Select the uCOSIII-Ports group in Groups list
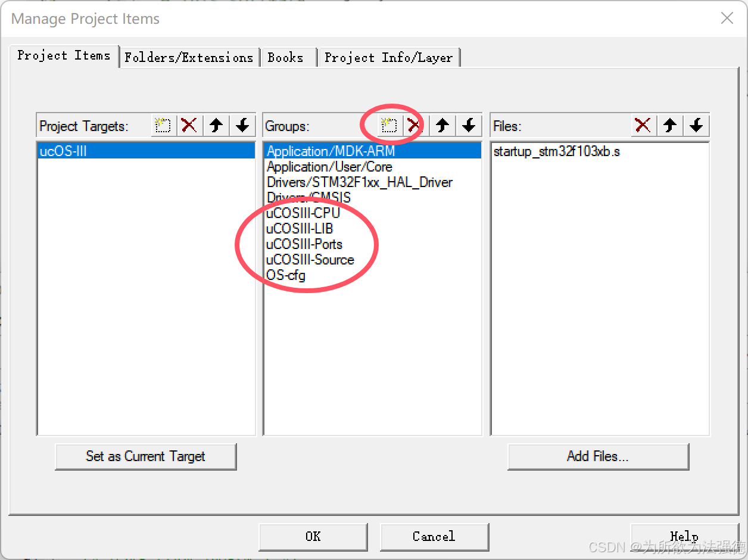 click(x=304, y=244)
